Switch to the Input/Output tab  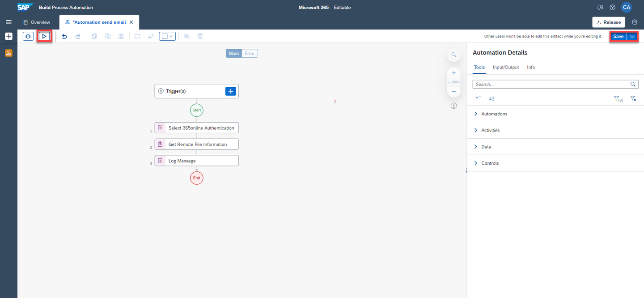click(506, 67)
